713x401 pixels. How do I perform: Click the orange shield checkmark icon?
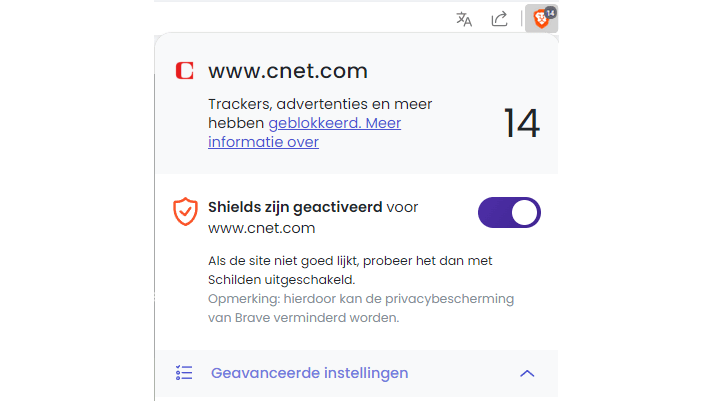tap(185, 211)
